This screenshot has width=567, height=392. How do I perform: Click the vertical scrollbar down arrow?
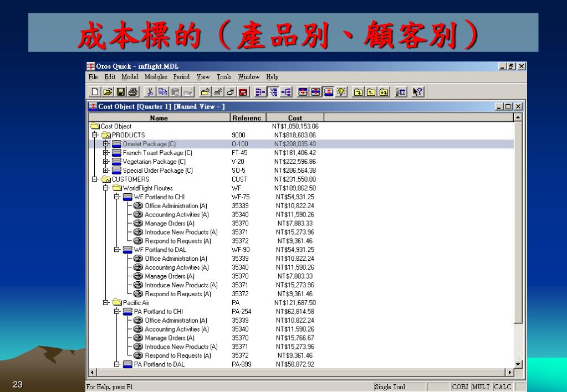518,364
